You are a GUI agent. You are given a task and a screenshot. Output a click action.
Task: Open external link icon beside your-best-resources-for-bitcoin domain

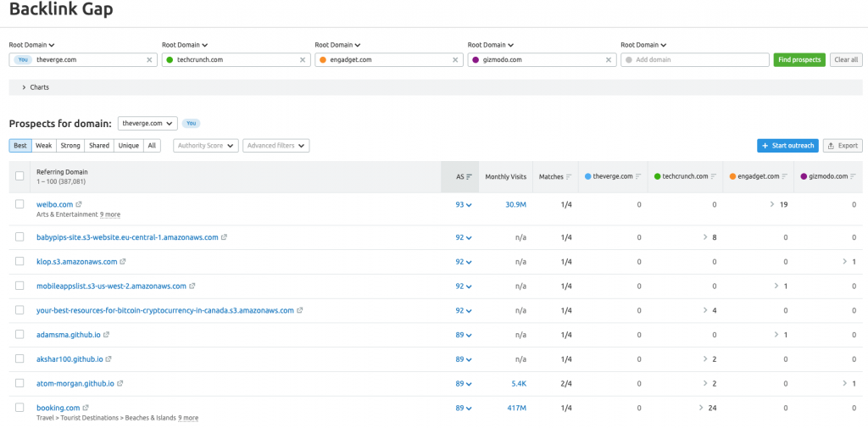299,310
